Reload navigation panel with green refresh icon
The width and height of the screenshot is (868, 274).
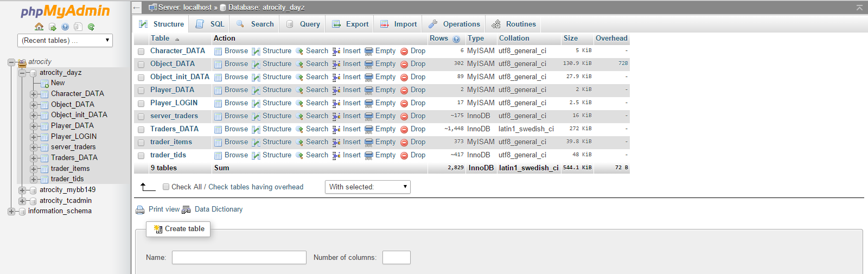click(91, 27)
